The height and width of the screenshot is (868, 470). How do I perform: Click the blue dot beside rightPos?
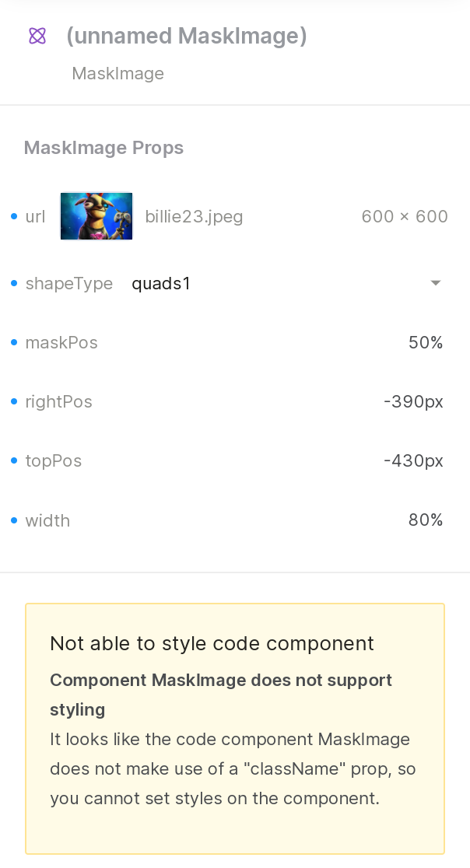[x=14, y=402]
